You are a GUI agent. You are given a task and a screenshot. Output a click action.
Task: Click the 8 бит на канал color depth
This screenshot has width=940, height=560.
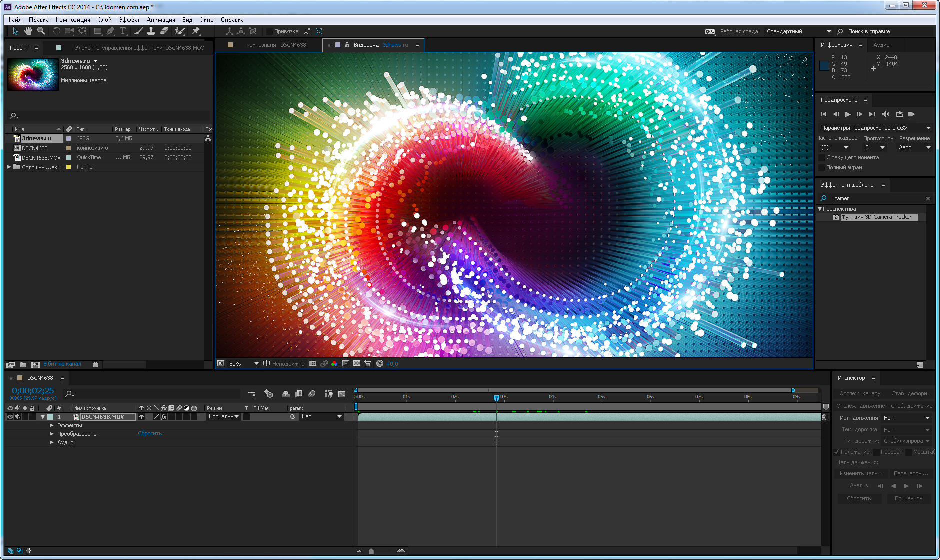(62, 364)
